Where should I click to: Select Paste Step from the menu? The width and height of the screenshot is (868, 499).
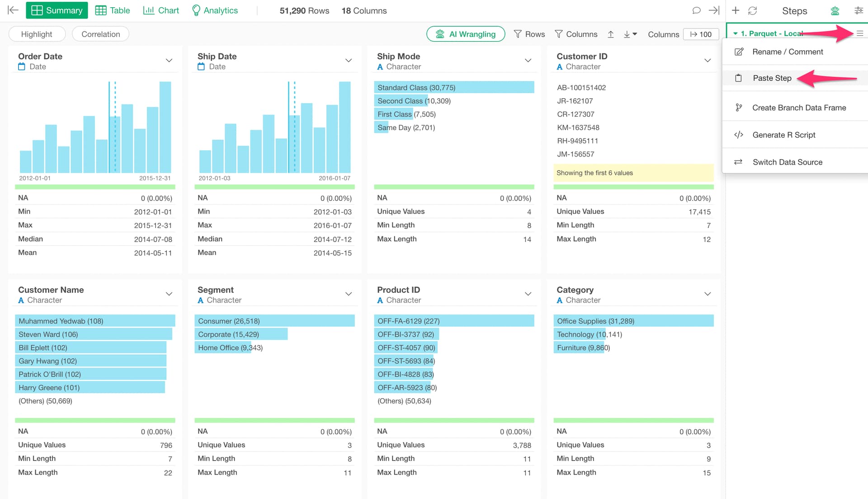[x=772, y=78]
